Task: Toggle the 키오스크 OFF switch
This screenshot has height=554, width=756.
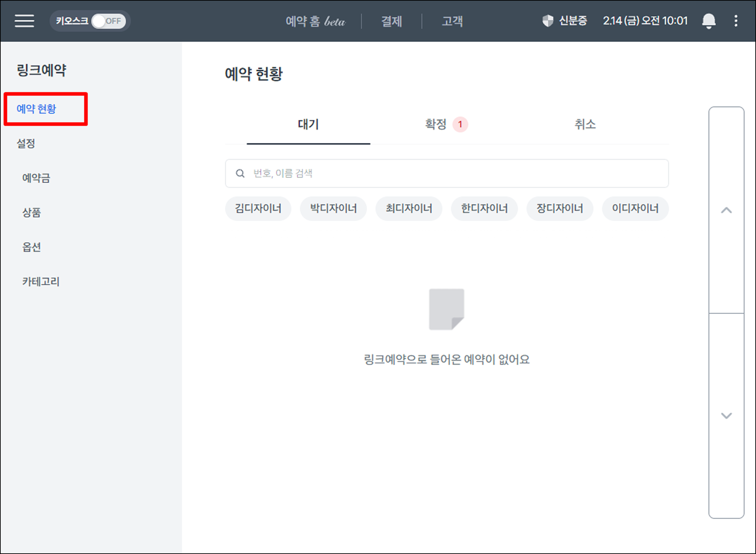Action: click(x=108, y=21)
